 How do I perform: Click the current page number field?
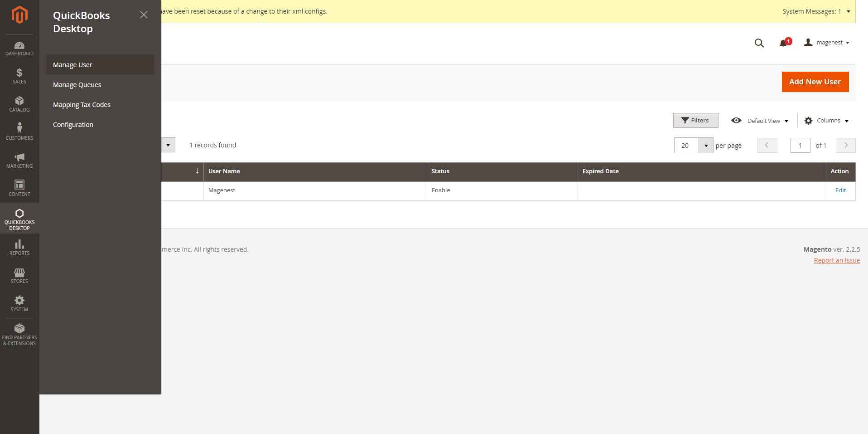click(800, 146)
